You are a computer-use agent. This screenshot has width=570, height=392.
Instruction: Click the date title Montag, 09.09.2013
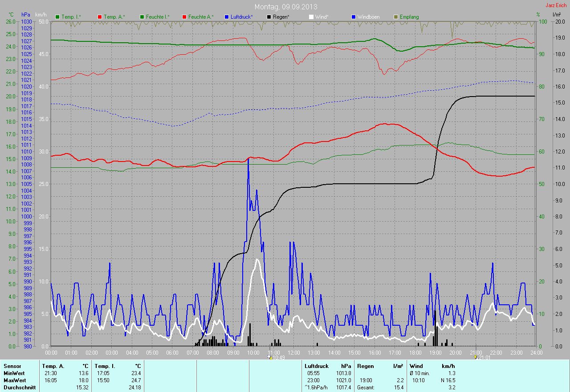(286, 7)
